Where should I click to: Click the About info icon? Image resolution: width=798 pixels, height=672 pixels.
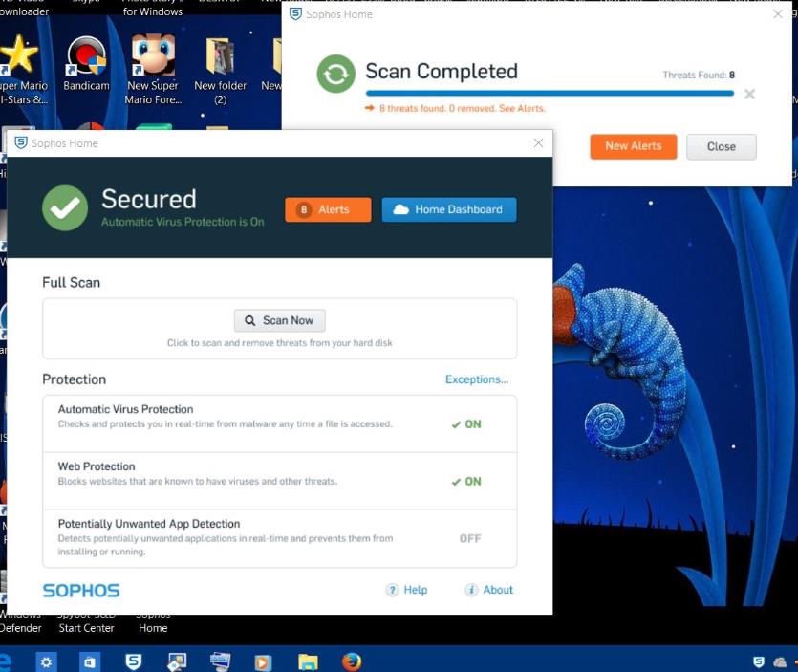(x=471, y=590)
